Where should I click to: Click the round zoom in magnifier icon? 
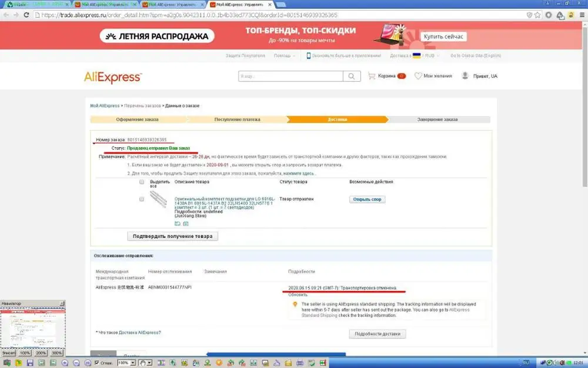pos(65,363)
